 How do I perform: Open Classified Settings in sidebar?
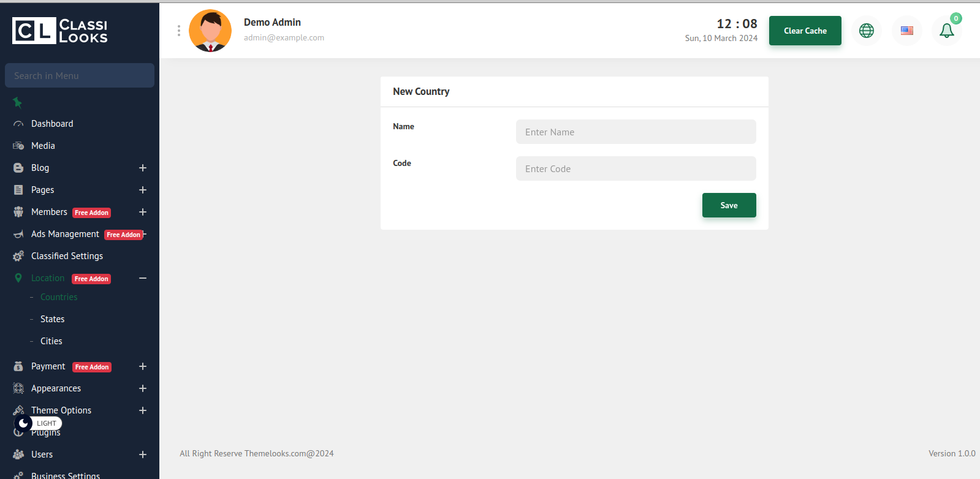tap(67, 256)
